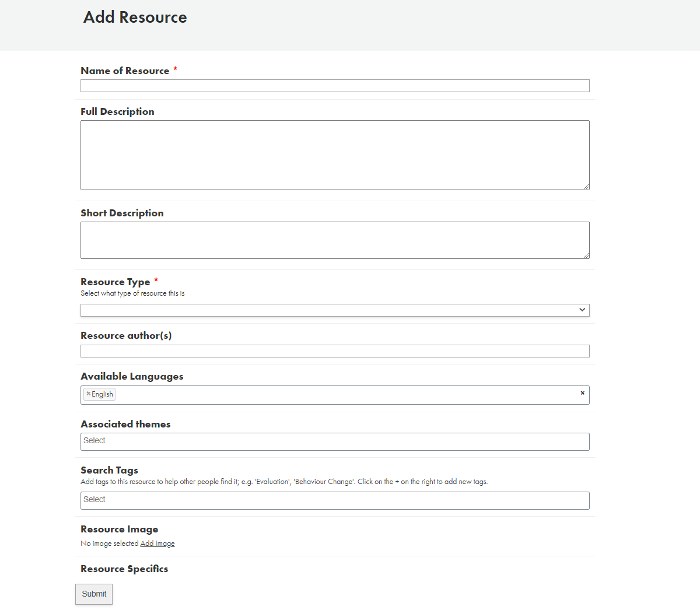Viewport: 700px width, 610px height.
Task: Click the Name of Resource label
Action: click(x=125, y=71)
